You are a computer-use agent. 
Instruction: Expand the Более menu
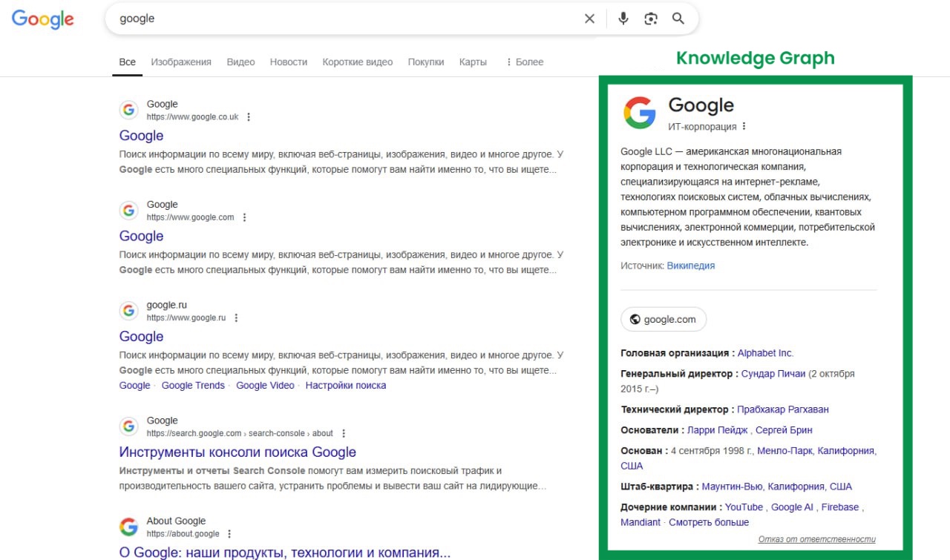525,62
